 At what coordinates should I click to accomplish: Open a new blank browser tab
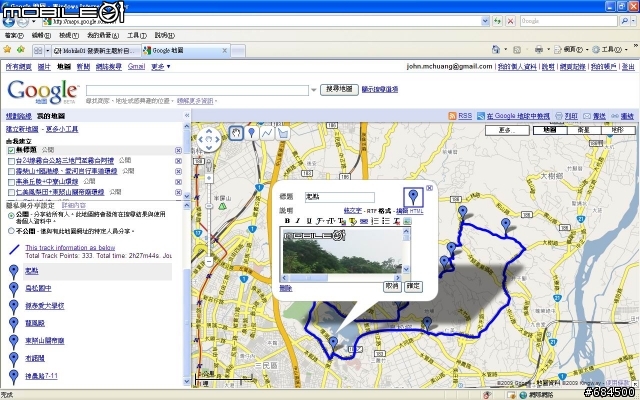point(238,51)
